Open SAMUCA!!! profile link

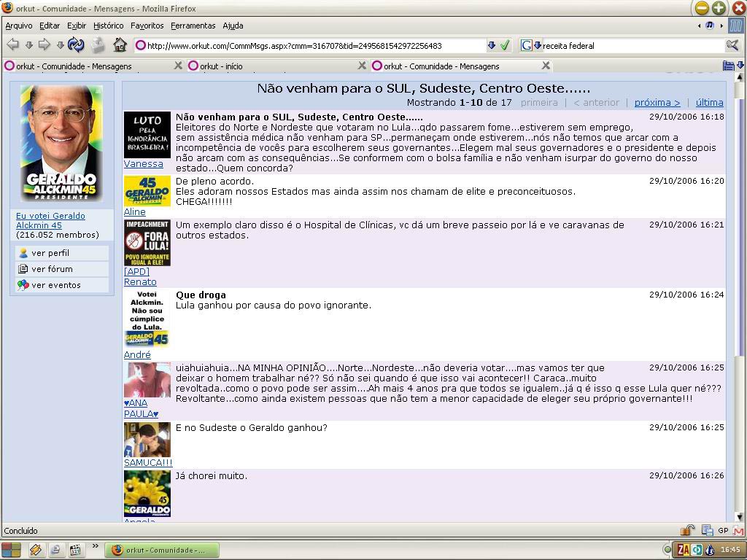point(148,462)
